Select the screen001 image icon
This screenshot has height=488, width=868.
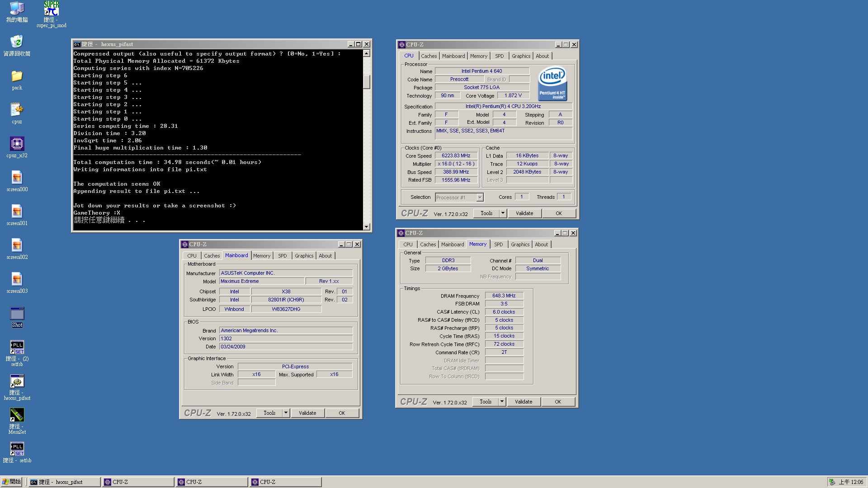point(17,215)
